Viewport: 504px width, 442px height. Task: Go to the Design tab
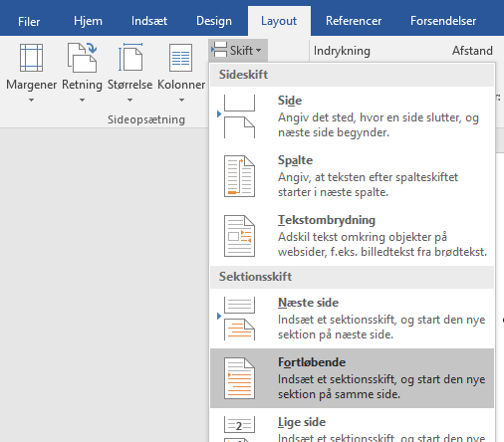pos(214,21)
